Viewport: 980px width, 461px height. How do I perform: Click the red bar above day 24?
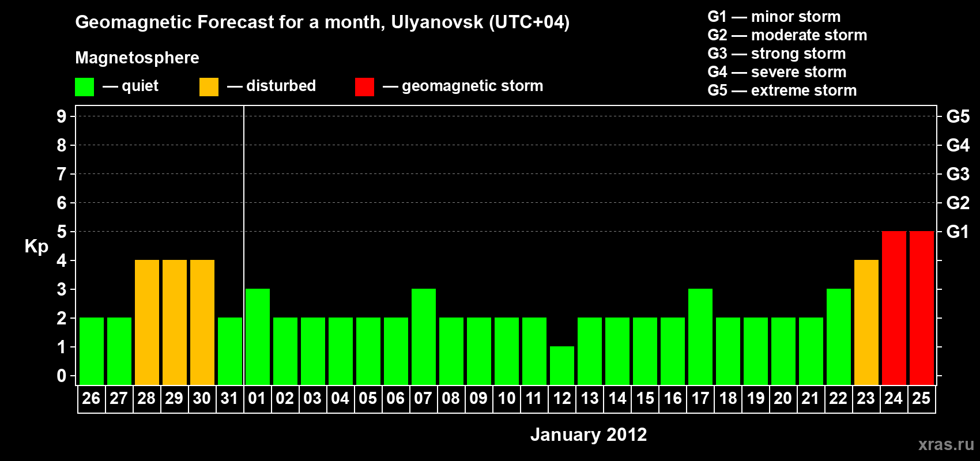[894, 308]
